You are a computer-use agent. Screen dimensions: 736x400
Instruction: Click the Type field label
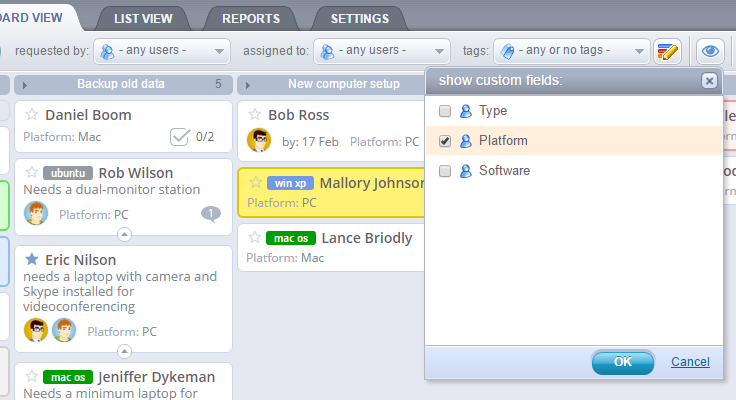click(493, 111)
